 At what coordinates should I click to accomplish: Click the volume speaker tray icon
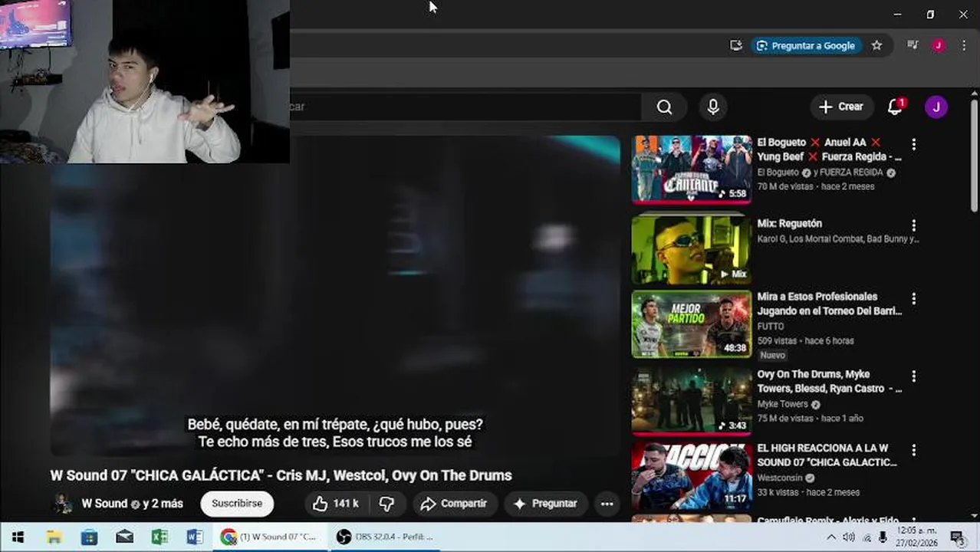pos(849,537)
